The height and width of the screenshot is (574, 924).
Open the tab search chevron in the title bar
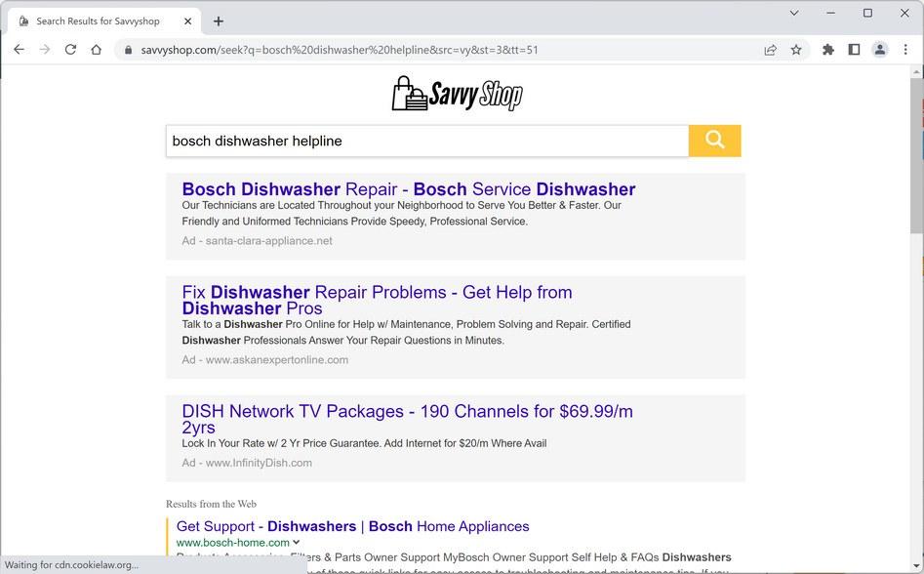point(794,13)
